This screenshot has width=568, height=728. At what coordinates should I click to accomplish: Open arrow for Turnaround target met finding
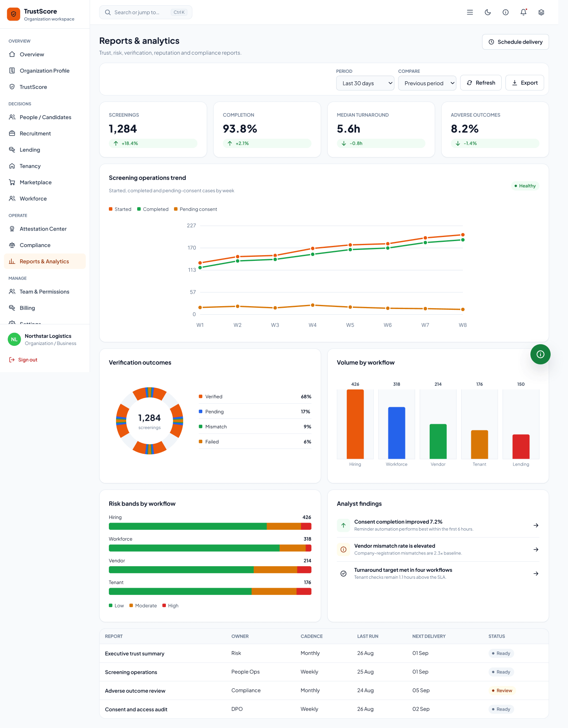(536, 574)
